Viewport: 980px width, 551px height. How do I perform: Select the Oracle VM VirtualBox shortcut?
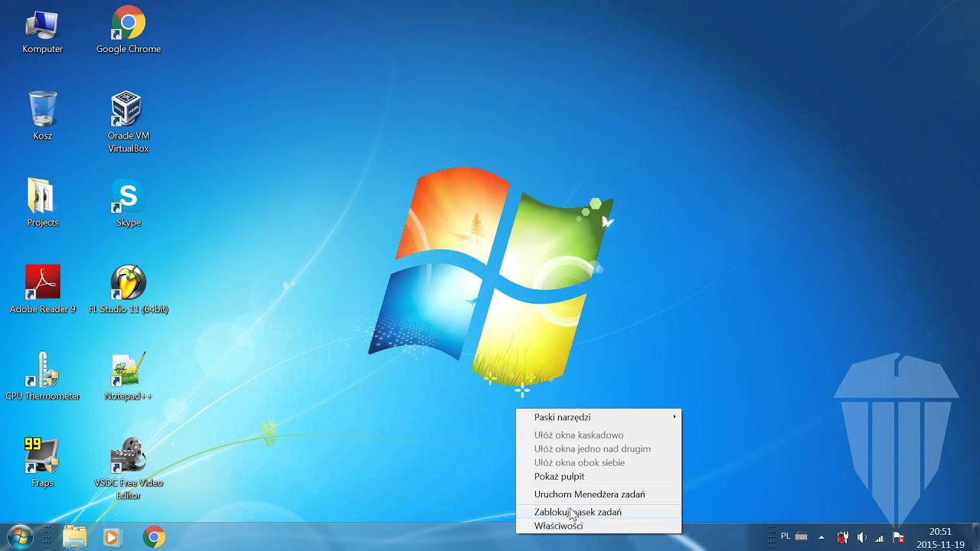128,122
